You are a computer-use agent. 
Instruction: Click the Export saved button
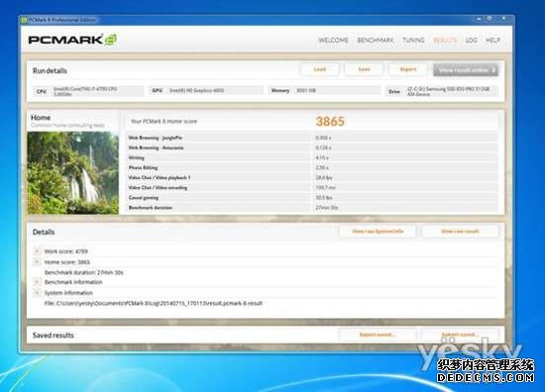pyautogui.click(x=378, y=335)
